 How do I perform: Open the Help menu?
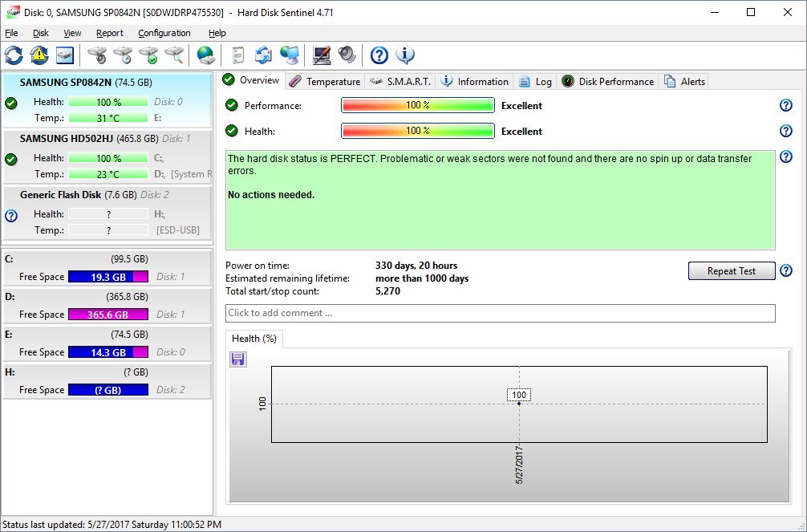pyautogui.click(x=217, y=33)
